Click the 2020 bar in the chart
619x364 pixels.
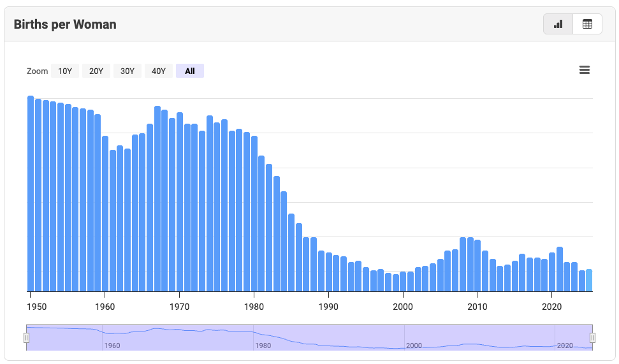click(x=552, y=272)
